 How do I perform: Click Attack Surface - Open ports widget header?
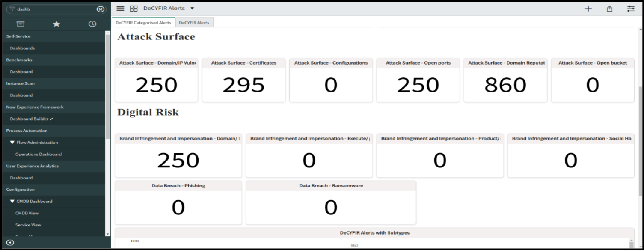(x=418, y=63)
